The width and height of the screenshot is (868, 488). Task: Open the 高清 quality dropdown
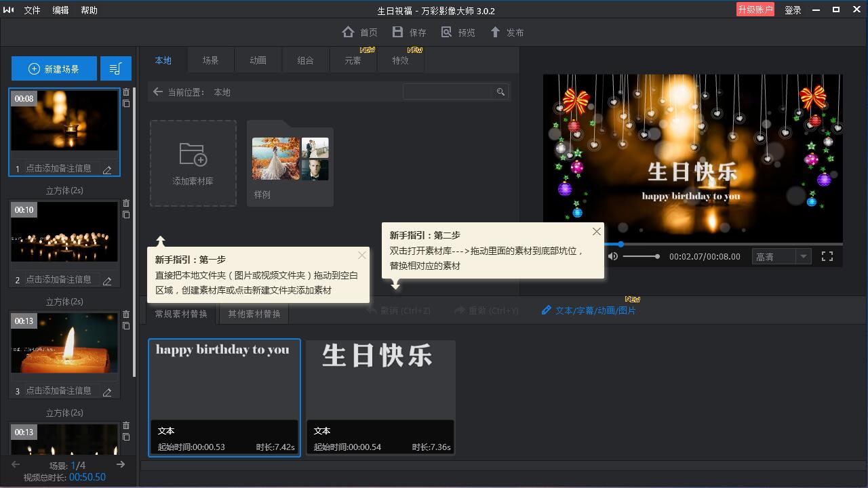pyautogui.click(x=781, y=256)
